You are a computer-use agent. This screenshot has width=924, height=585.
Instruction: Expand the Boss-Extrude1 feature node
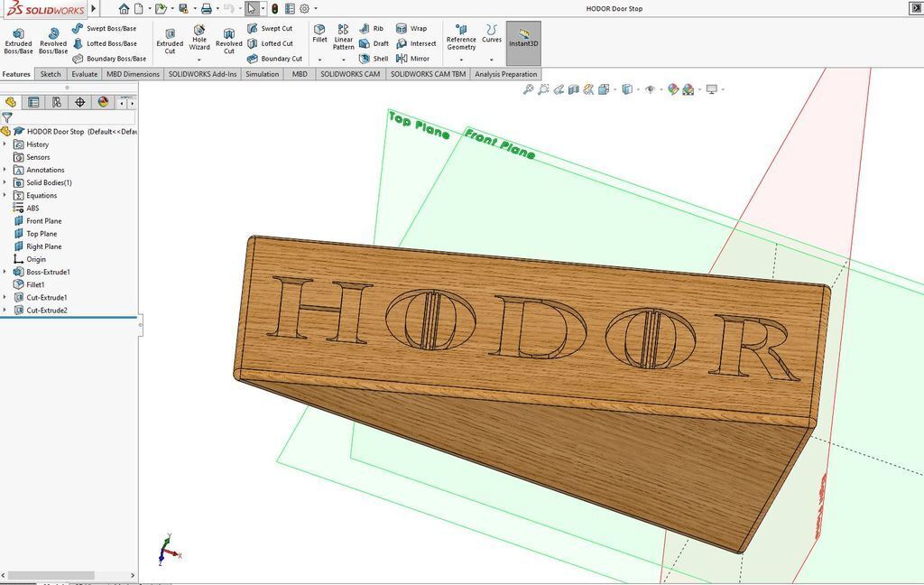pyautogui.click(x=5, y=272)
